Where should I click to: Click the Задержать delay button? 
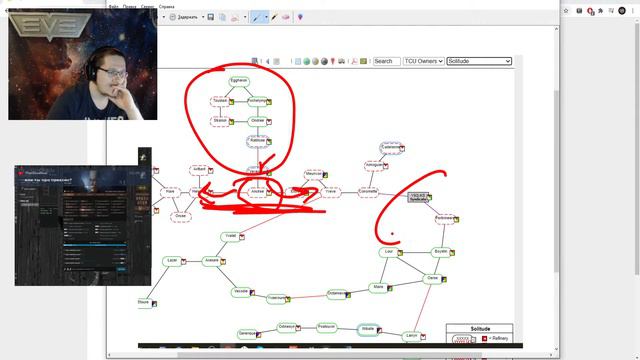[x=184, y=17]
